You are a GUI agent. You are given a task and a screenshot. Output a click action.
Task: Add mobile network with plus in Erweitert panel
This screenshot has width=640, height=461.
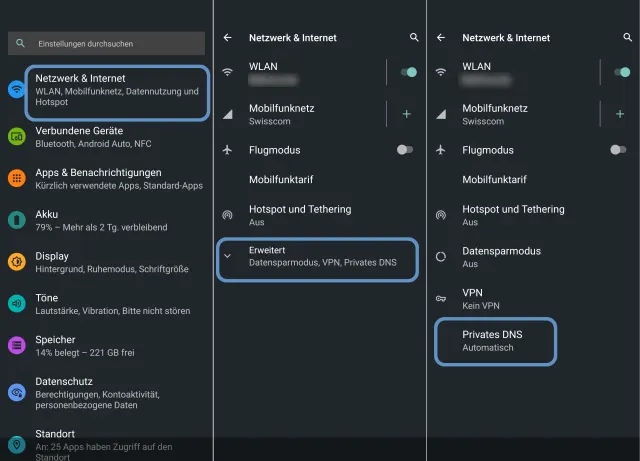click(406, 114)
